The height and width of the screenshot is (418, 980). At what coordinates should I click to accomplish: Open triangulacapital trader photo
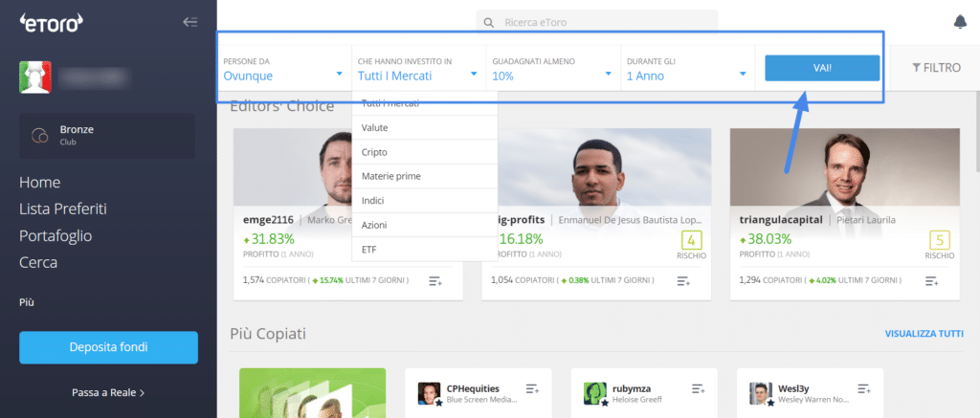[x=844, y=166]
